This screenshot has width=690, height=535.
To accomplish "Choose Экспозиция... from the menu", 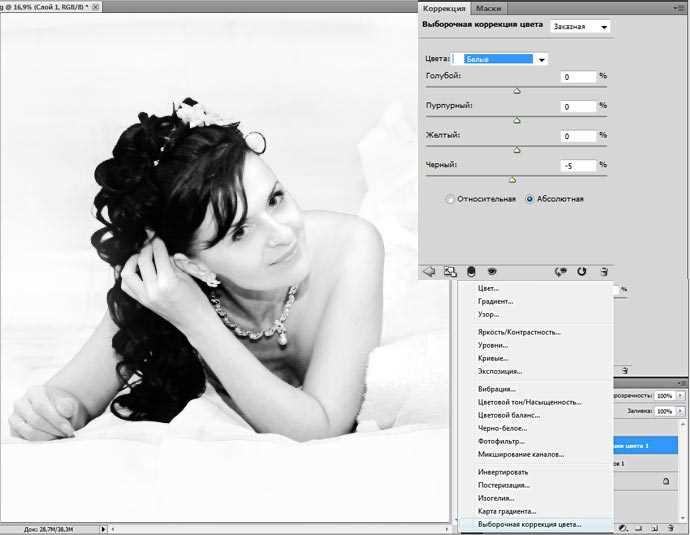I will tap(500, 371).
